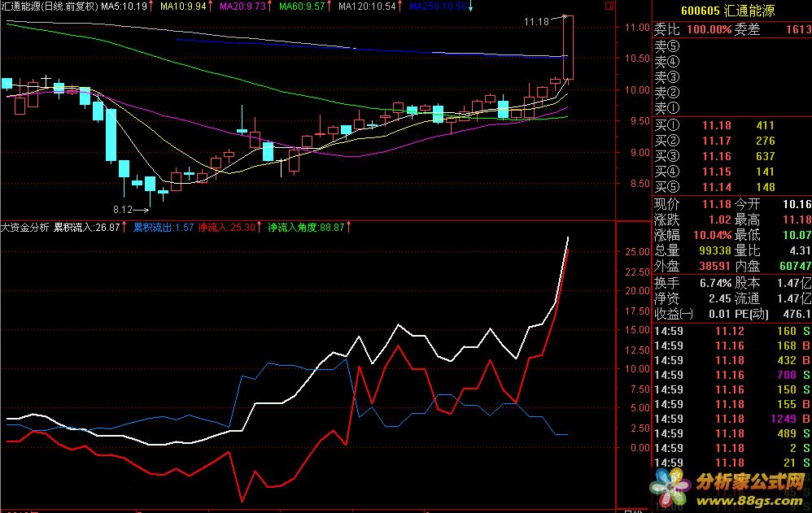
Task: Click the 换手 turnover 6.74%
Action: (x=716, y=283)
